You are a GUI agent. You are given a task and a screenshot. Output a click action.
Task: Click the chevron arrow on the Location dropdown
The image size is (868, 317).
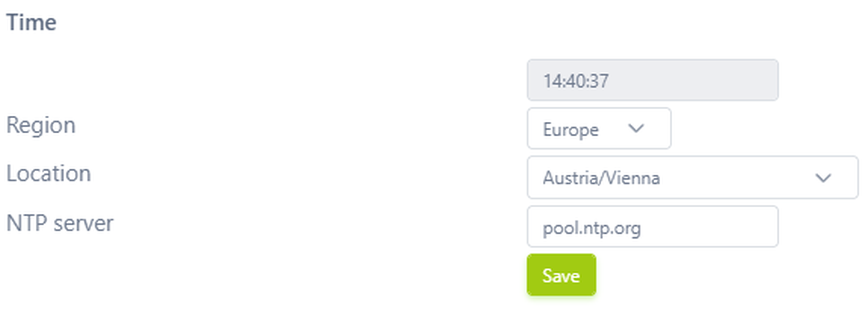coord(823,178)
